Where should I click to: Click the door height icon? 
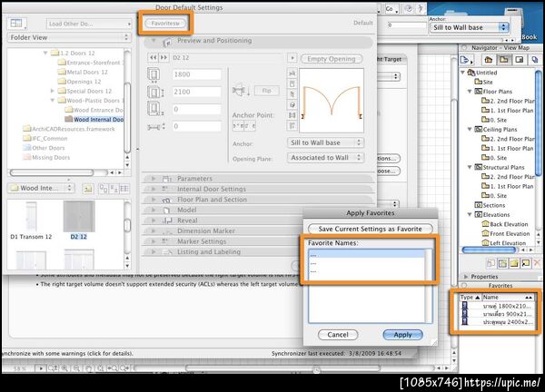(x=154, y=92)
